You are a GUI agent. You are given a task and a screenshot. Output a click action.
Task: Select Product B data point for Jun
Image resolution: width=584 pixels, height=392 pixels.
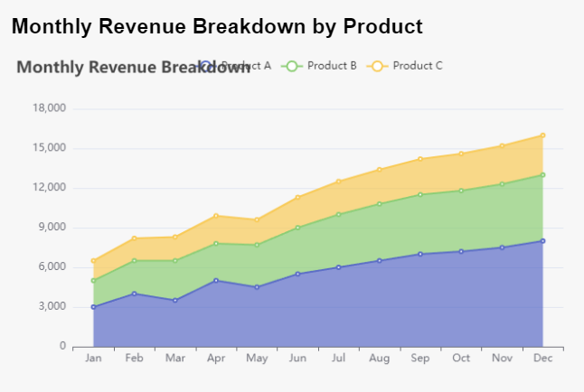(298, 228)
